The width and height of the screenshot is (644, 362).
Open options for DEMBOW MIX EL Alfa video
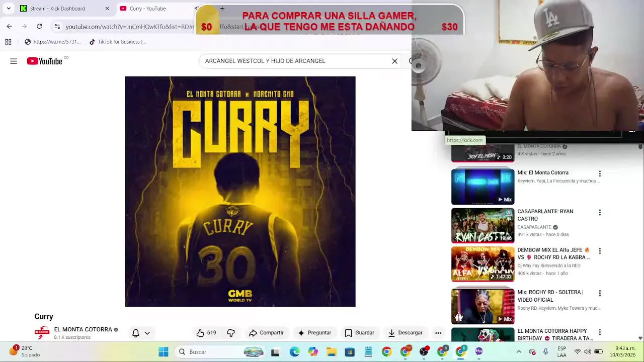click(x=599, y=251)
